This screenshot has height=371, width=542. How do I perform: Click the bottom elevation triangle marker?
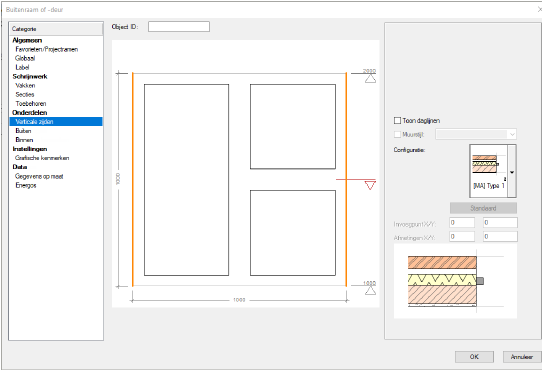tap(370, 291)
